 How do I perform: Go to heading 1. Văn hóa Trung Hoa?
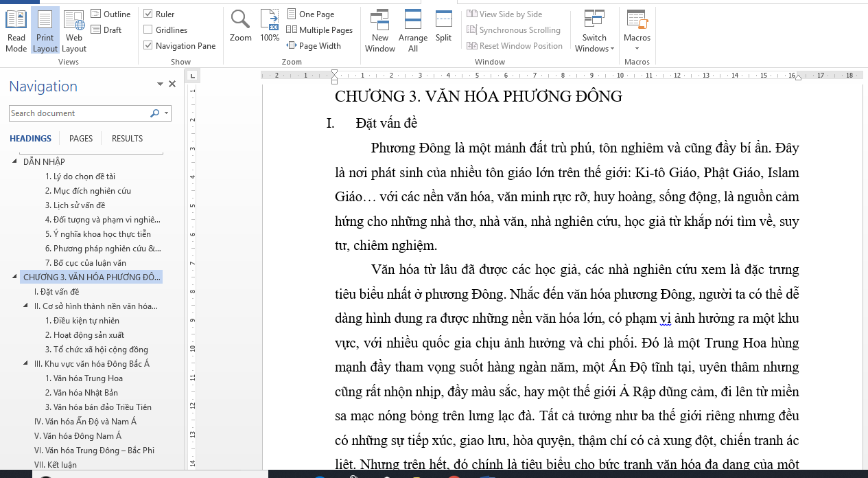pyautogui.click(x=84, y=378)
